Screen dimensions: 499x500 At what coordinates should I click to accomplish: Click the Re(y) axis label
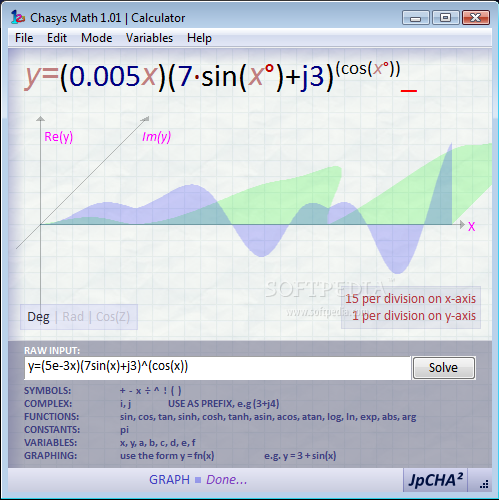point(58,137)
